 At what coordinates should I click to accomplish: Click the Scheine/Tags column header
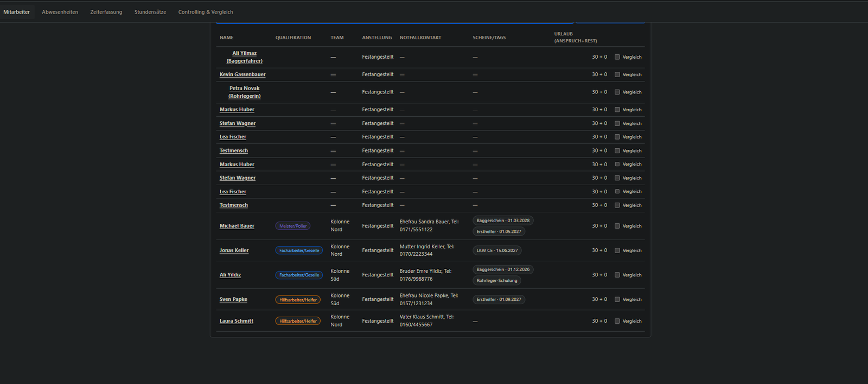pyautogui.click(x=489, y=37)
